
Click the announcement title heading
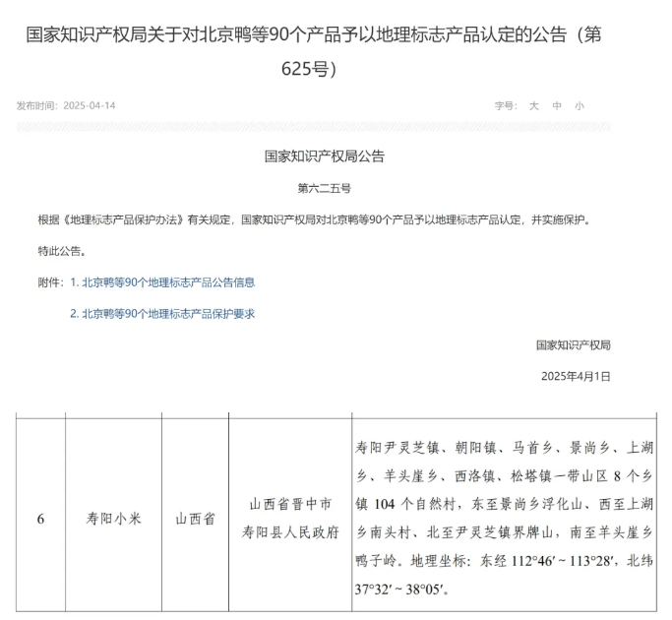313,51
